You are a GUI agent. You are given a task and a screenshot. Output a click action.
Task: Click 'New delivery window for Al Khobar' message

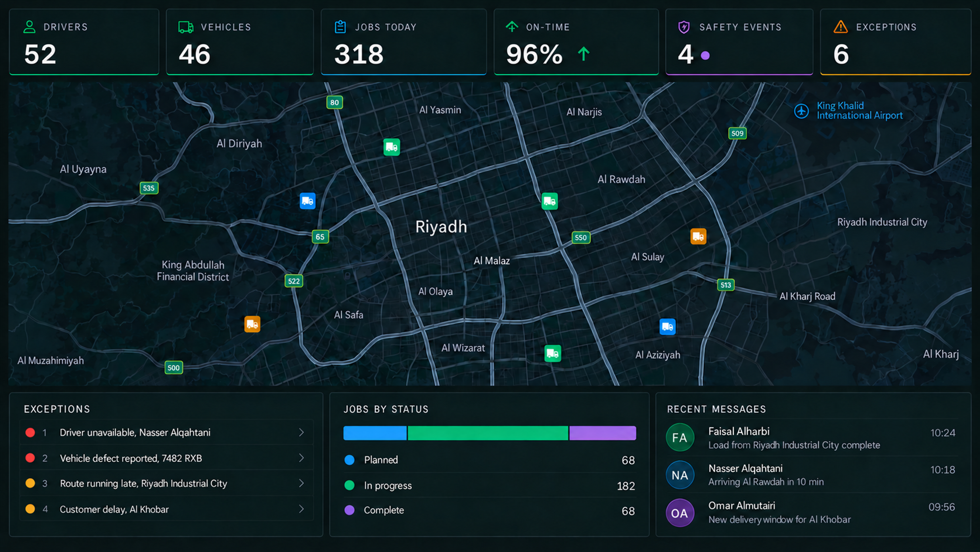(779, 520)
